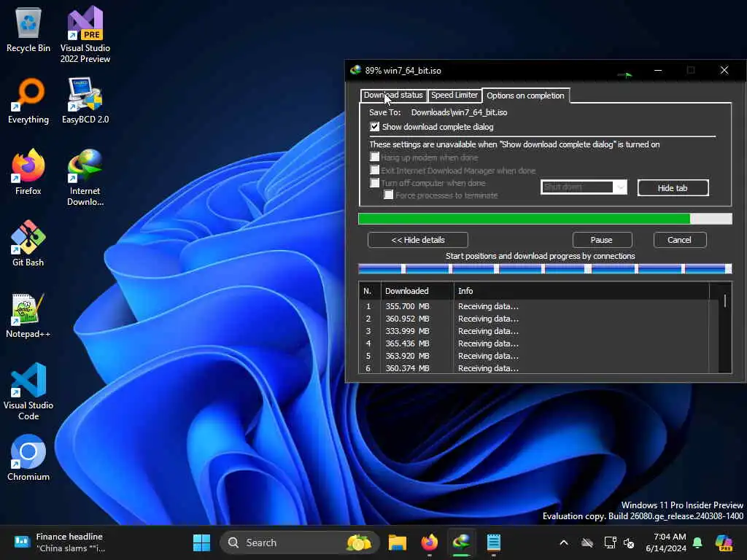Toggle Turn off computer when done checkbox
The width and height of the screenshot is (747, 560).
pyautogui.click(x=375, y=183)
